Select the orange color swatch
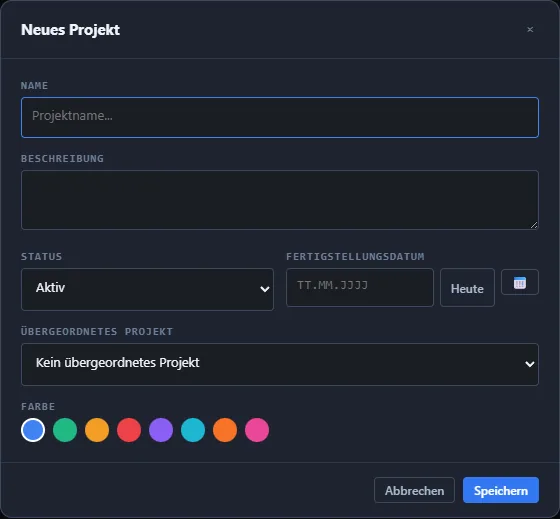The image size is (560, 519). [225, 430]
